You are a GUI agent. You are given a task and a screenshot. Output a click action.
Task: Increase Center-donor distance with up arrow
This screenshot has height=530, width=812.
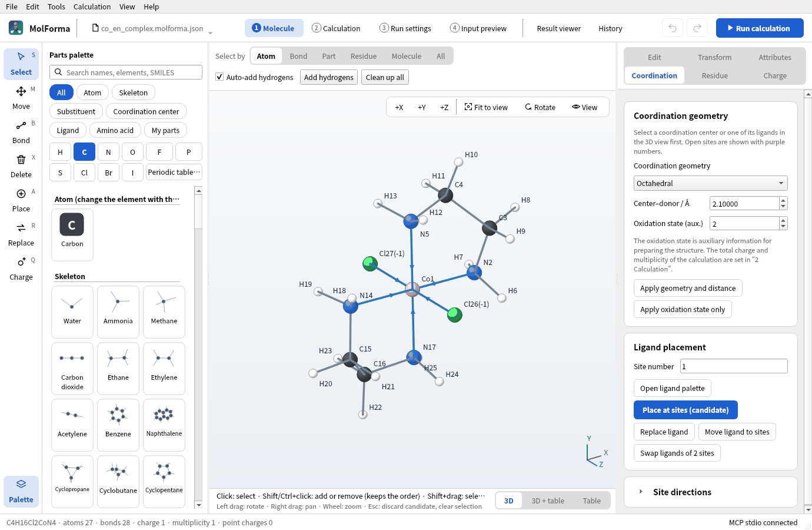point(783,200)
